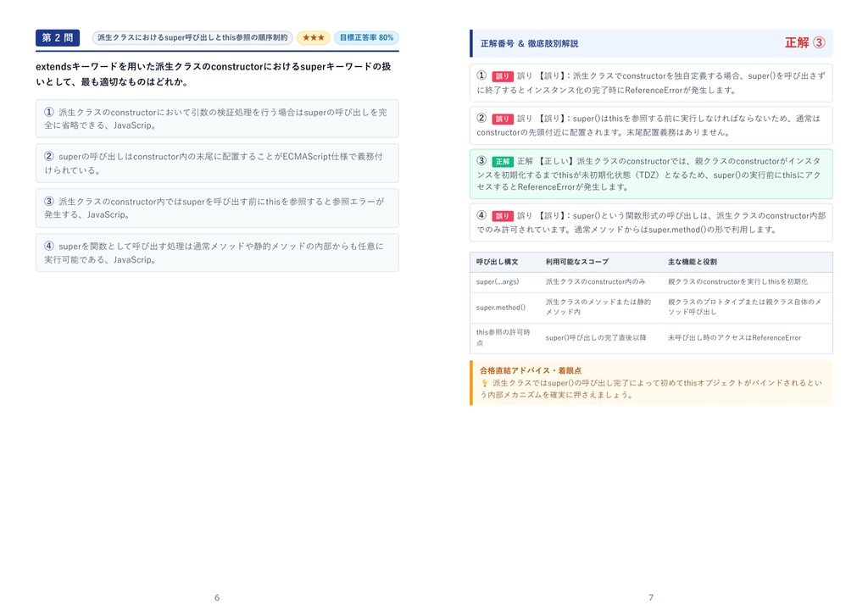
Task: Click the 派生クラスのメソッドまたは静的メソッド内 cell
Action: pyautogui.click(x=598, y=308)
